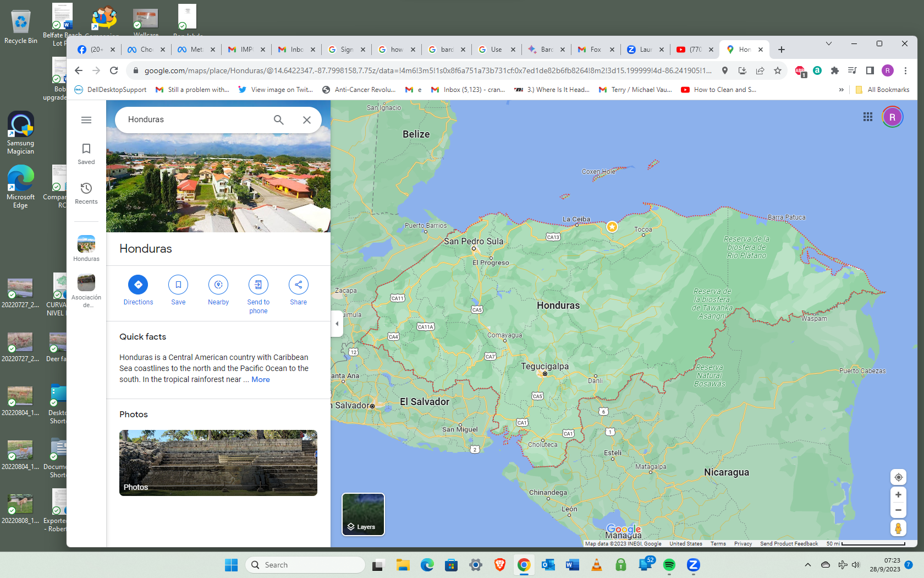Collapse the Honduras side panel
The height and width of the screenshot is (578, 924).
click(337, 324)
